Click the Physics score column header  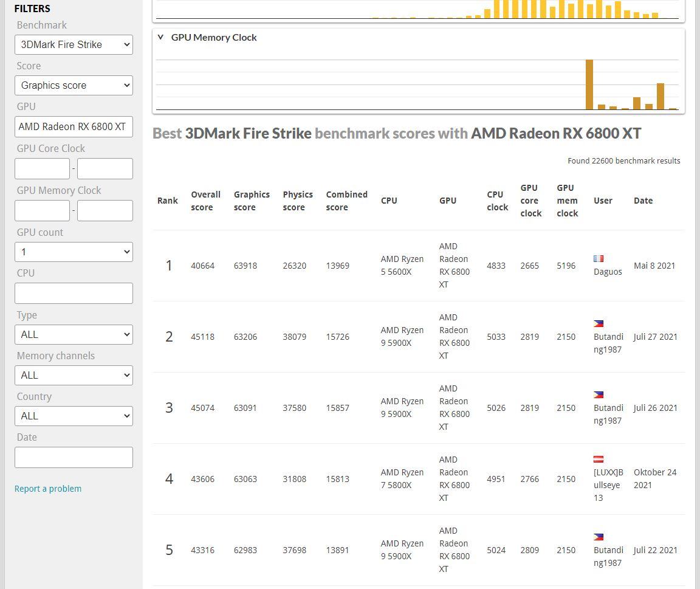(x=298, y=201)
